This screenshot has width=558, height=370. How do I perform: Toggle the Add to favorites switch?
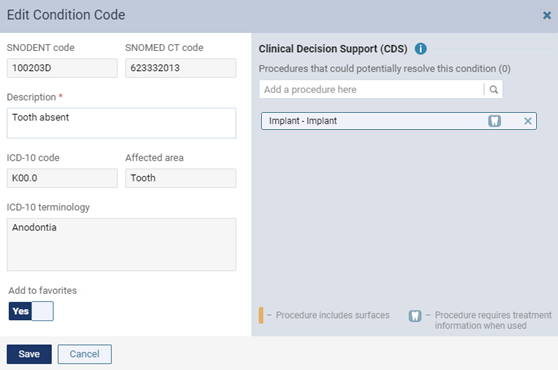[31, 311]
